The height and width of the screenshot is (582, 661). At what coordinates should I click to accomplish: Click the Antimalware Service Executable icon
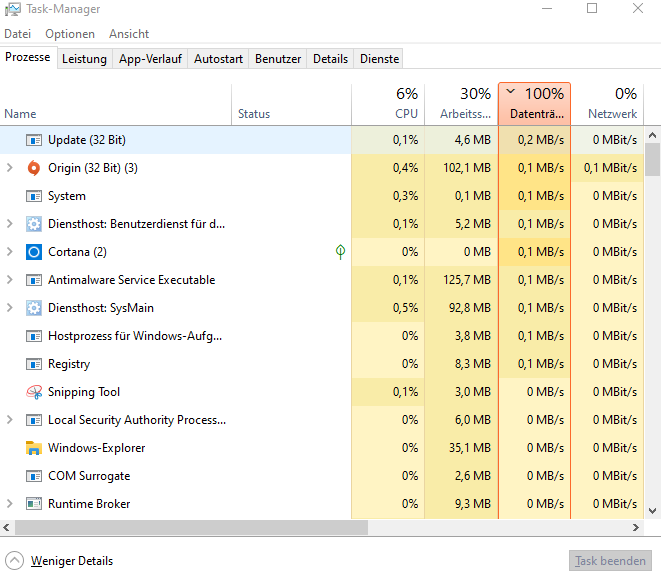pyautogui.click(x=34, y=280)
